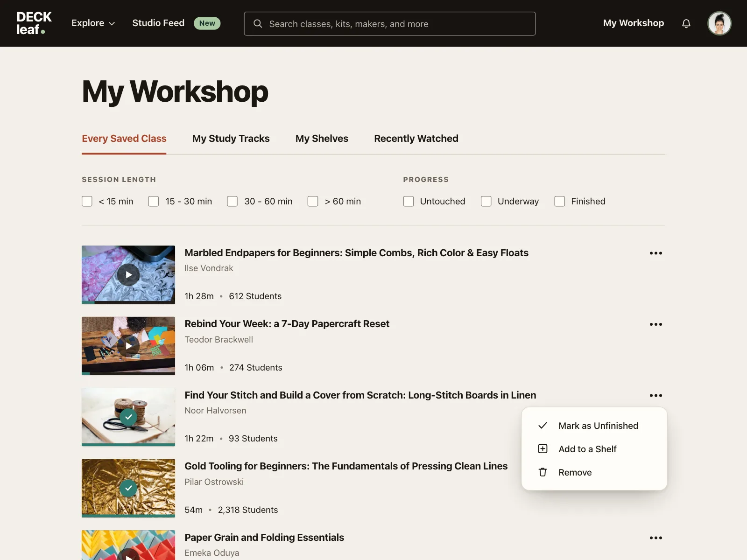Switch to My Shelves tab
This screenshot has width=747, height=560.
322,139
